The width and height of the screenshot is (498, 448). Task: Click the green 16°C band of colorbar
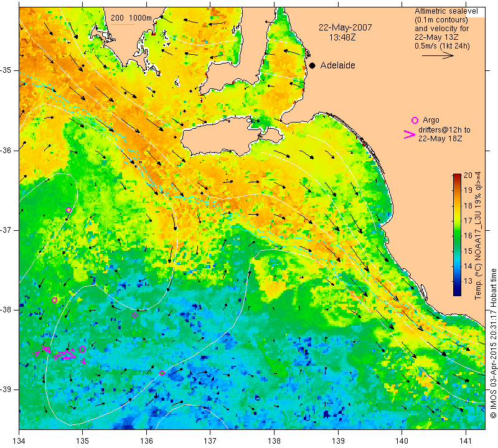point(457,236)
